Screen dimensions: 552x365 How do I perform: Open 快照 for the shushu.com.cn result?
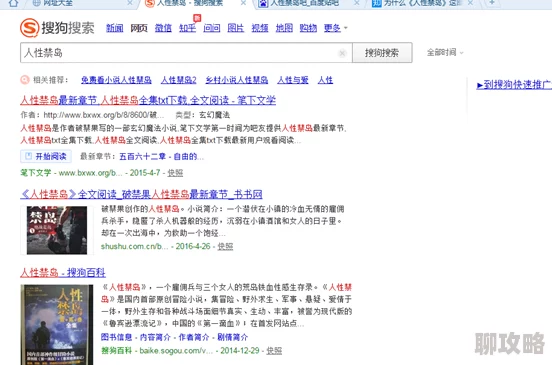click(225, 246)
